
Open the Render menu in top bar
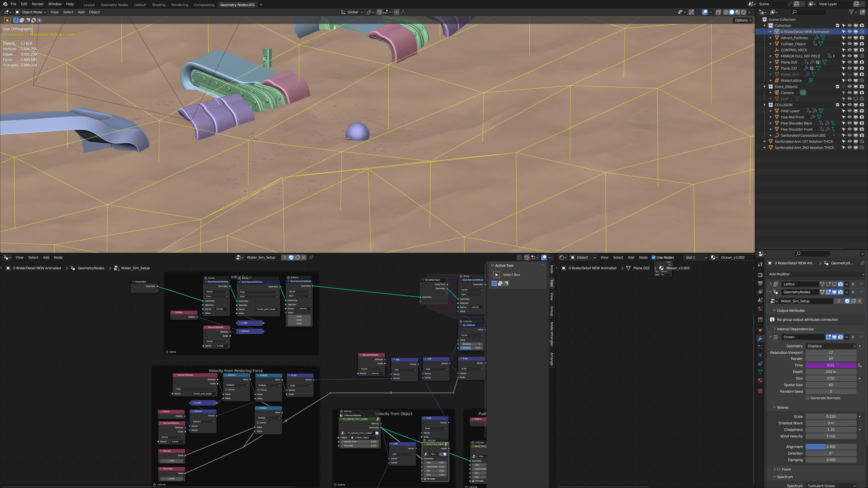(38, 4)
